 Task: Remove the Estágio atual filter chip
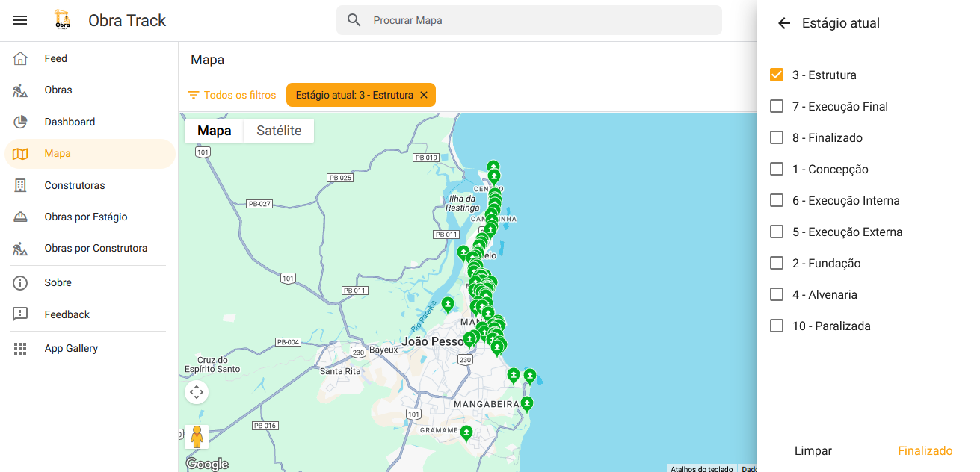tap(424, 94)
